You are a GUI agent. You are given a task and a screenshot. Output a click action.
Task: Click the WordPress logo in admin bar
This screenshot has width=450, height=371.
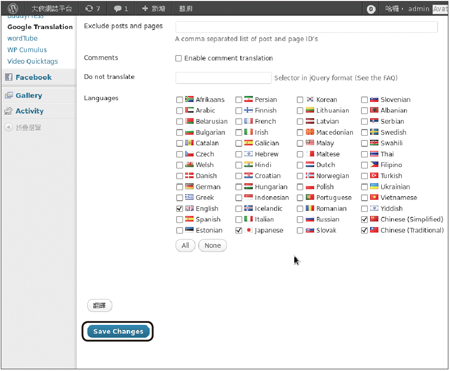[x=13, y=8]
